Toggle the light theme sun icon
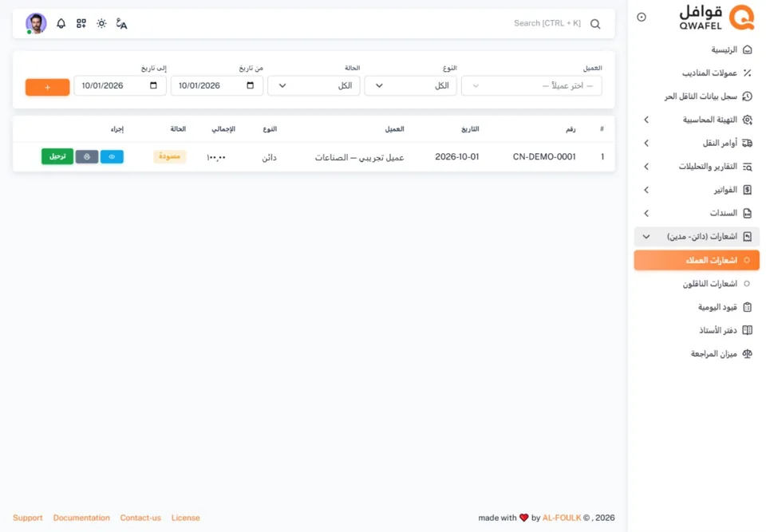 tap(101, 23)
